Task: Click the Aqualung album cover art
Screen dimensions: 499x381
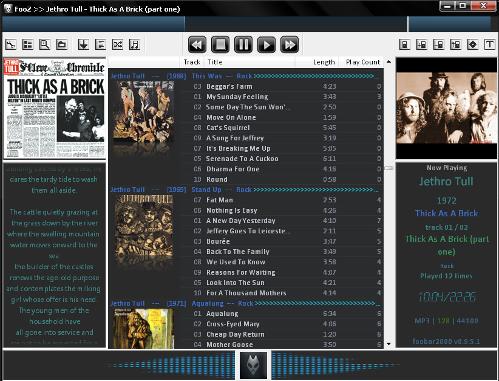Action: coord(143,328)
